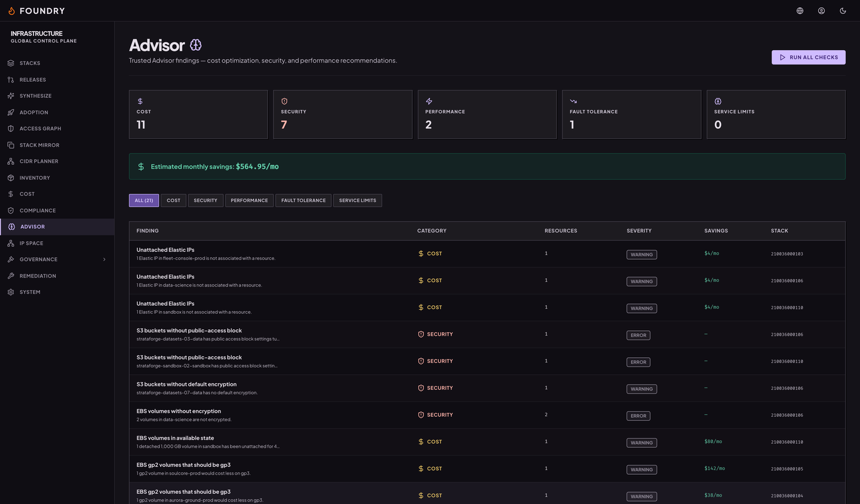
Task: Click the Fault Tolerance summary card
Action: coord(632,115)
